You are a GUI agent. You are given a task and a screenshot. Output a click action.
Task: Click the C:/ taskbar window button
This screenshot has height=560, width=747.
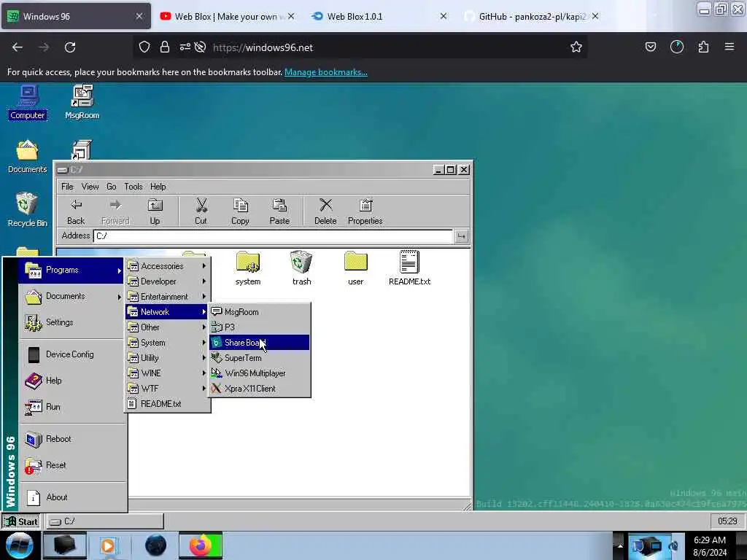pos(105,521)
